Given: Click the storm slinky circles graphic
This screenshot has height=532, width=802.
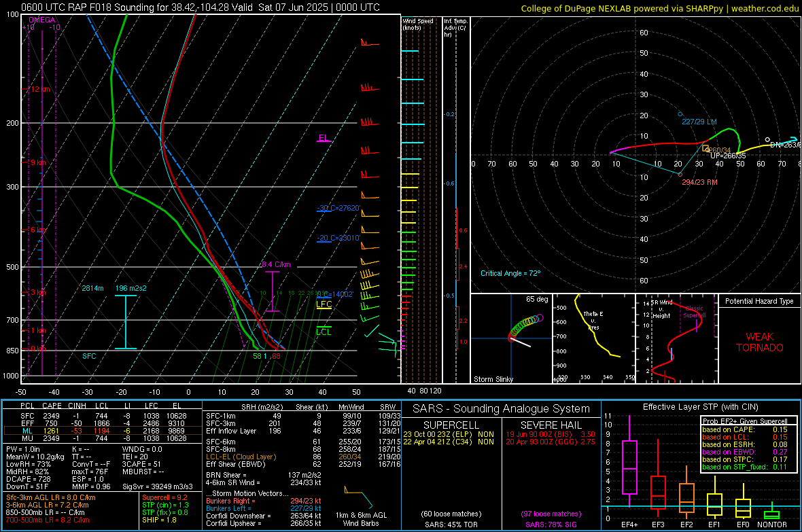Looking at the screenshot, I should pos(525,328).
